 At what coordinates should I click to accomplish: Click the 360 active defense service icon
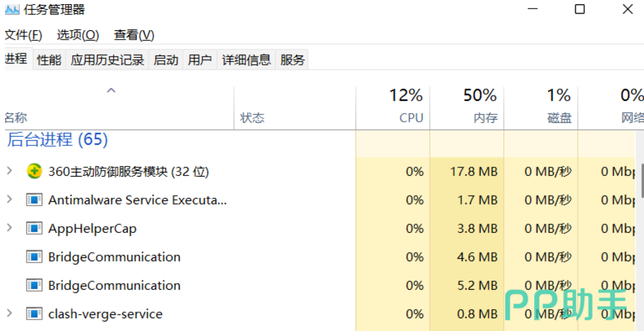(34, 171)
